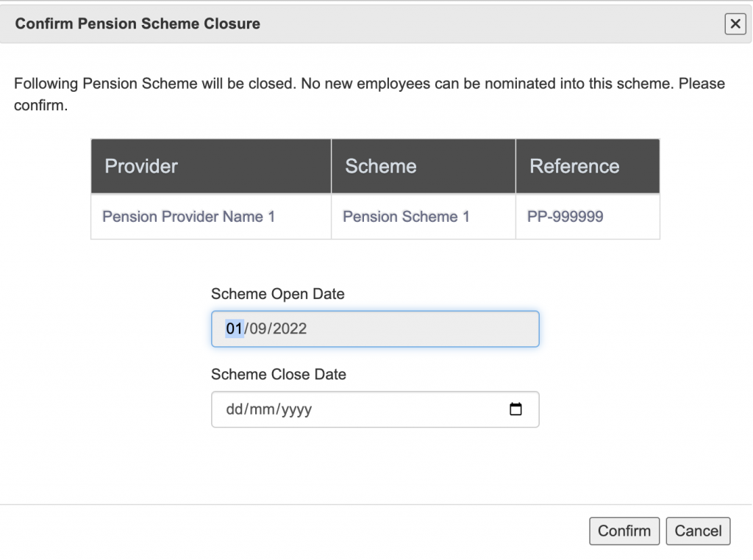The image size is (753, 560).
Task: Click the Provider column header
Action: click(x=141, y=166)
